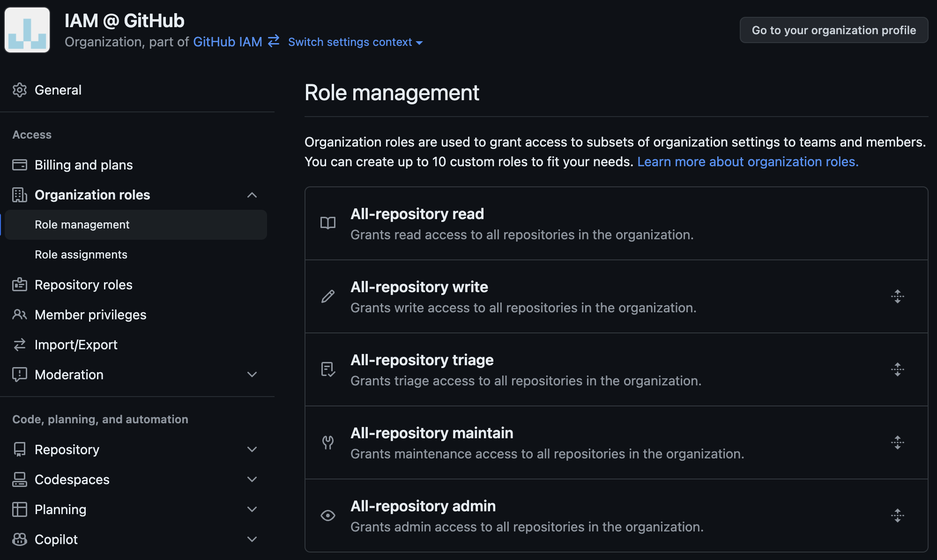Click the IAM @ GitHub organization title
Image resolution: width=937 pixels, height=560 pixels.
tap(124, 21)
